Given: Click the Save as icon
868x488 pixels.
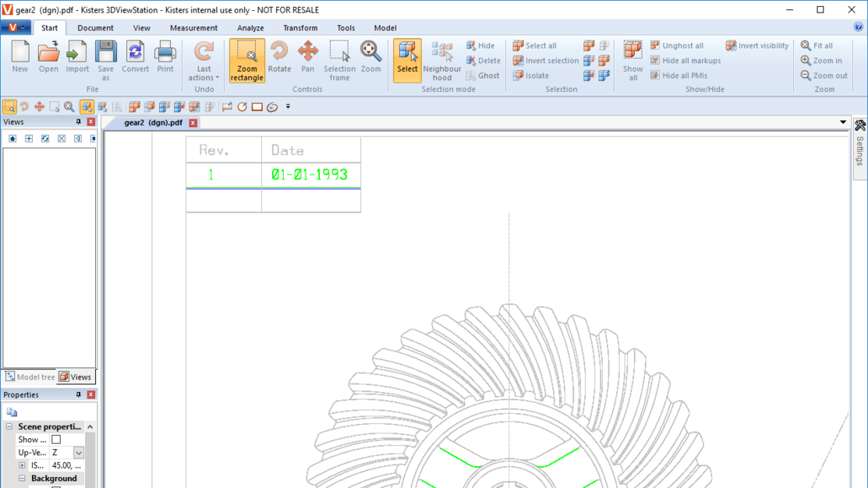Looking at the screenshot, I should tap(106, 61).
